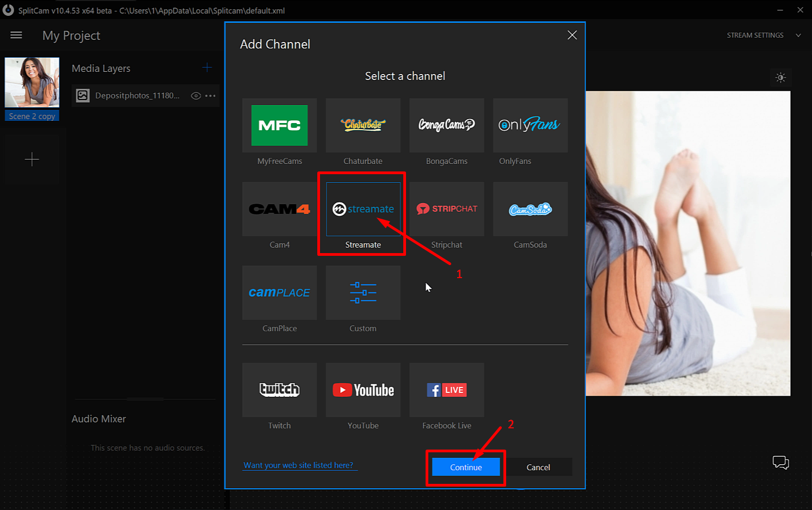Select the YouTube channel tile
The width and height of the screenshot is (812, 510).
click(x=363, y=390)
